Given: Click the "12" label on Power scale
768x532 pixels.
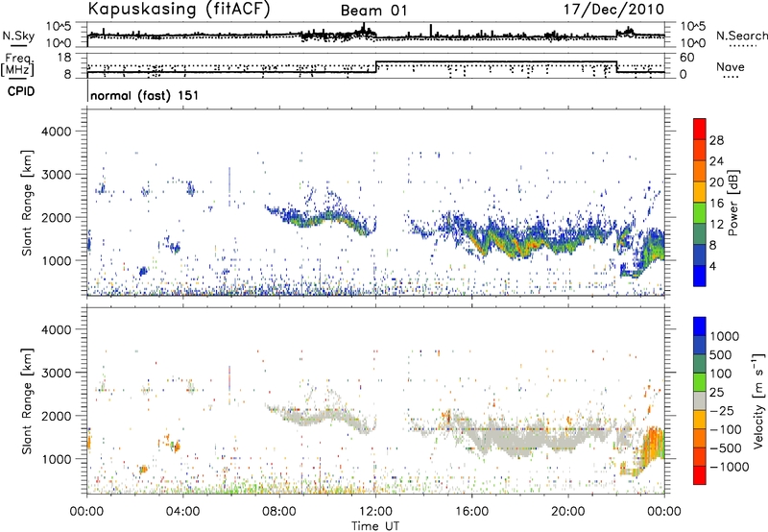Looking at the screenshot, I should (716, 225).
